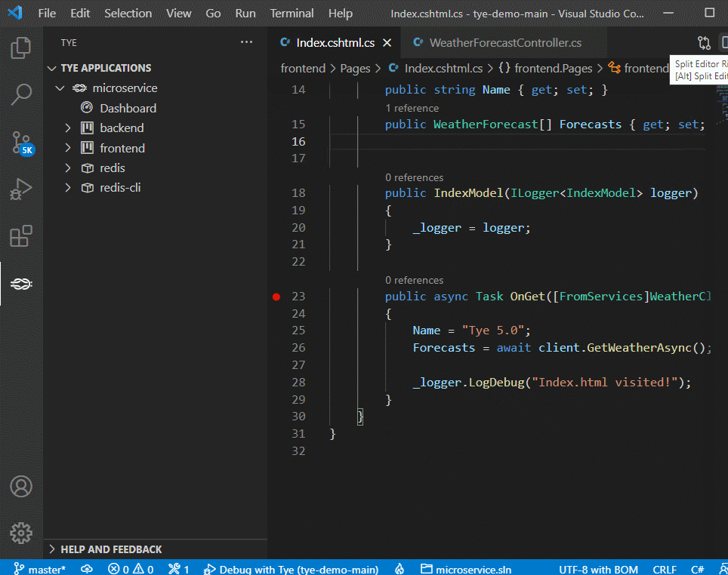Collapse the microservice node
This screenshot has height=575, width=728.
coord(60,88)
